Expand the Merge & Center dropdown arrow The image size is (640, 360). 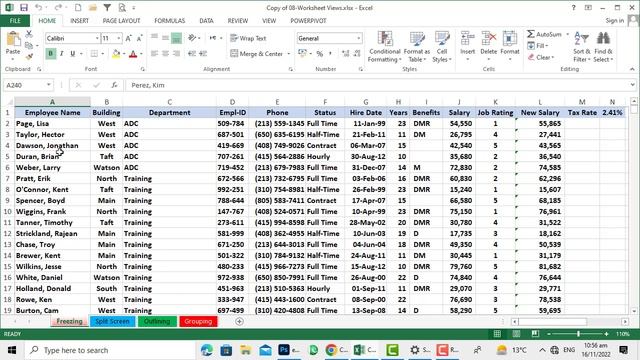[289, 53]
